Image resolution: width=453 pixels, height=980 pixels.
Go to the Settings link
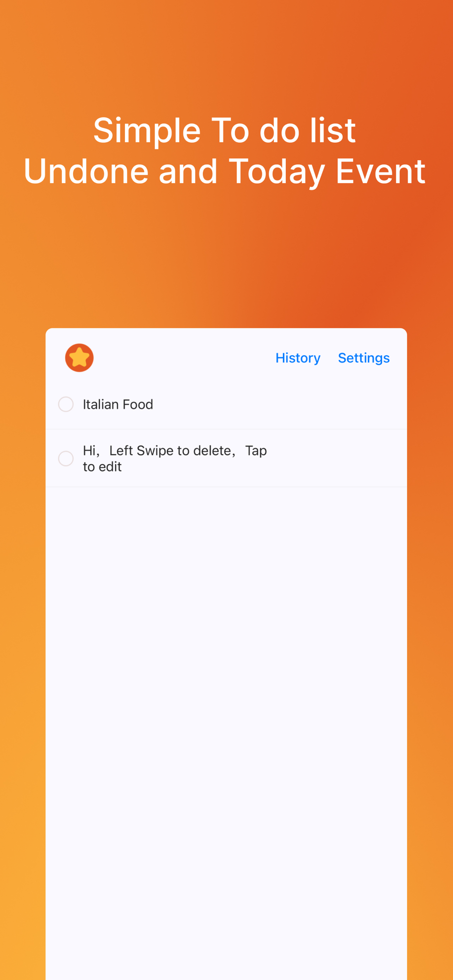tap(364, 358)
